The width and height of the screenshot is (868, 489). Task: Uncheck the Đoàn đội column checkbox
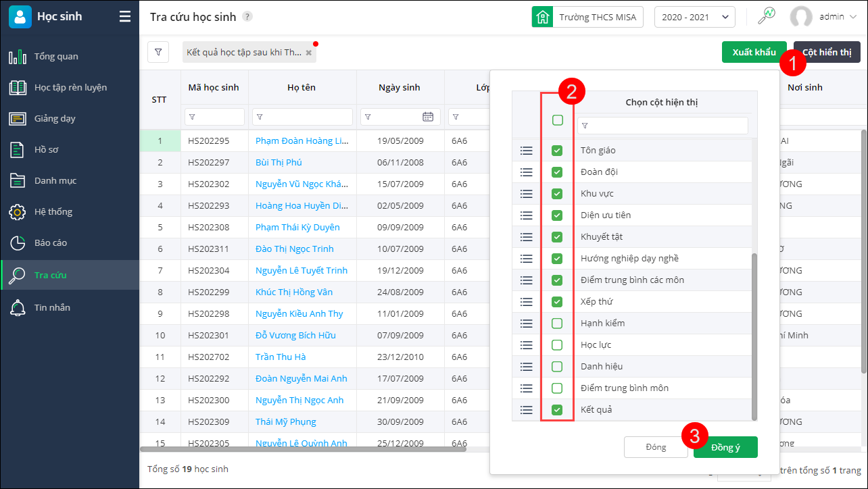(557, 172)
